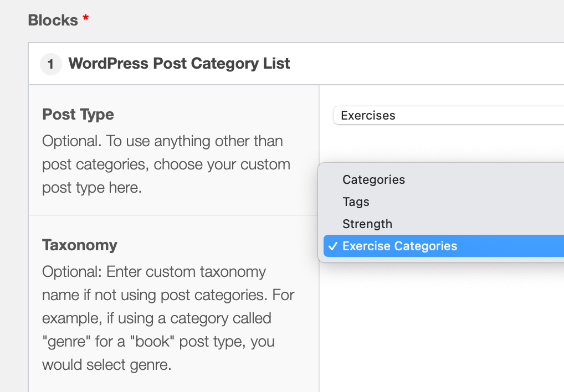Click the Taxonomy field label
This screenshot has height=392, width=564.
click(x=80, y=245)
